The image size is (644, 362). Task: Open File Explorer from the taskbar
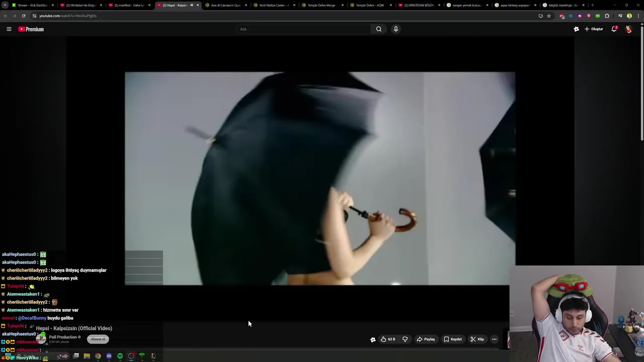coord(87,356)
